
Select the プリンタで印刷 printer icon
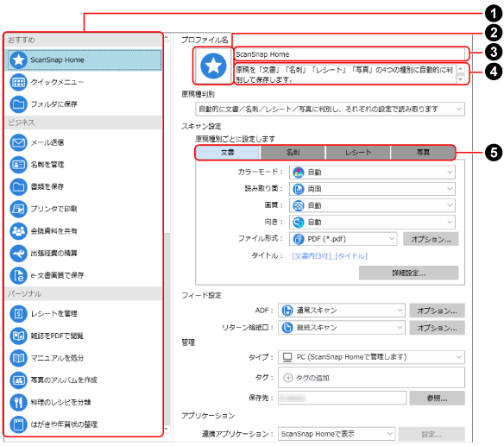[18, 209]
